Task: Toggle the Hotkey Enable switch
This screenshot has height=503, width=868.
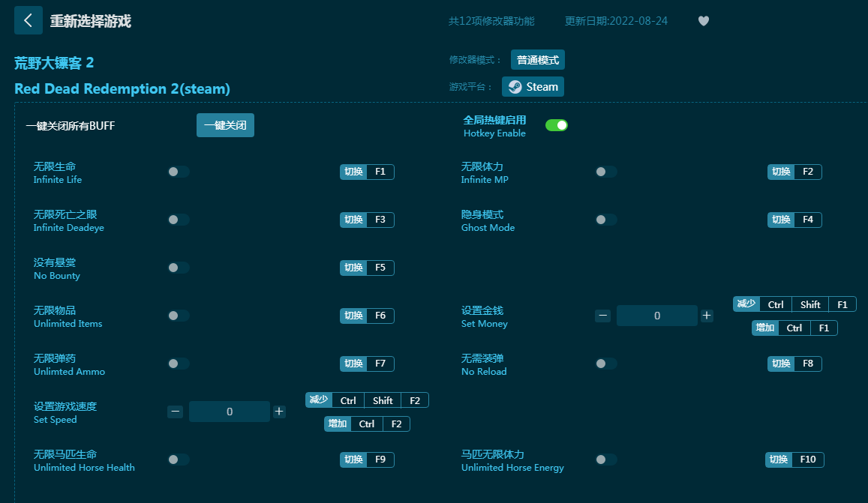Action: 557,125
